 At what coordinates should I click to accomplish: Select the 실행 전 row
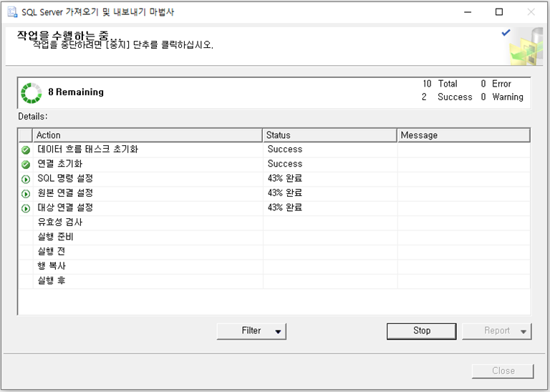274,252
